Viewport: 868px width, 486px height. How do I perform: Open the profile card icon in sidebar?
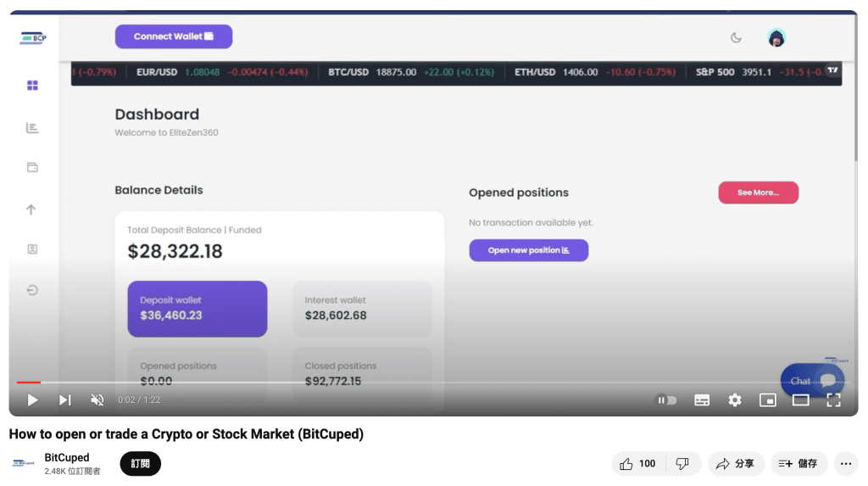click(x=33, y=249)
